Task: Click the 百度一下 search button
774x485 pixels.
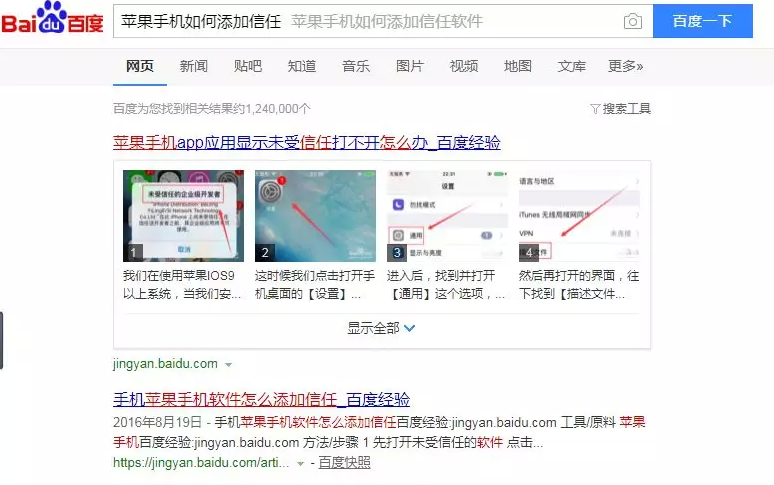Action: [x=702, y=21]
